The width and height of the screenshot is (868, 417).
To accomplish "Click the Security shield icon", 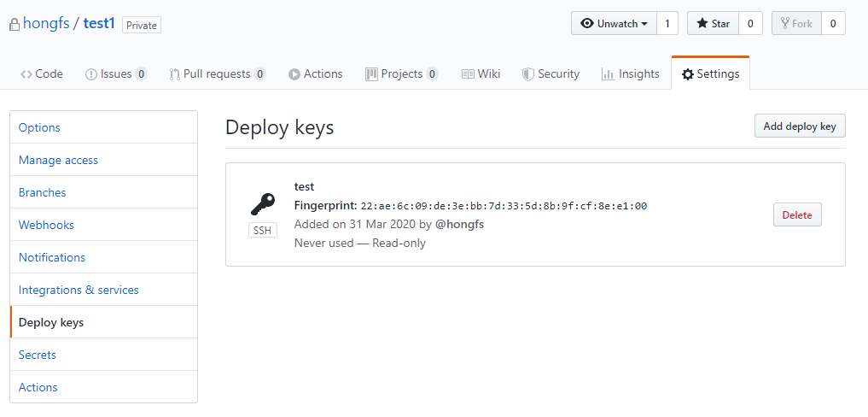I will point(528,74).
